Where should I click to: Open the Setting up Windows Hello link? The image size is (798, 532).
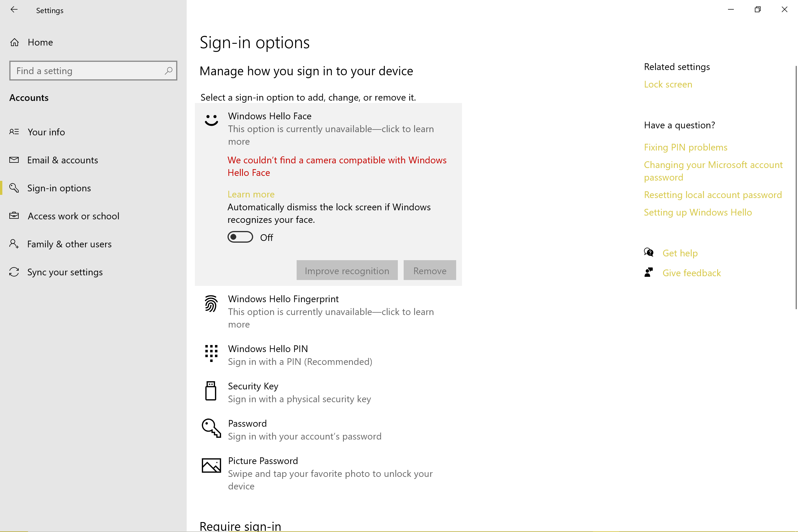click(x=698, y=212)
